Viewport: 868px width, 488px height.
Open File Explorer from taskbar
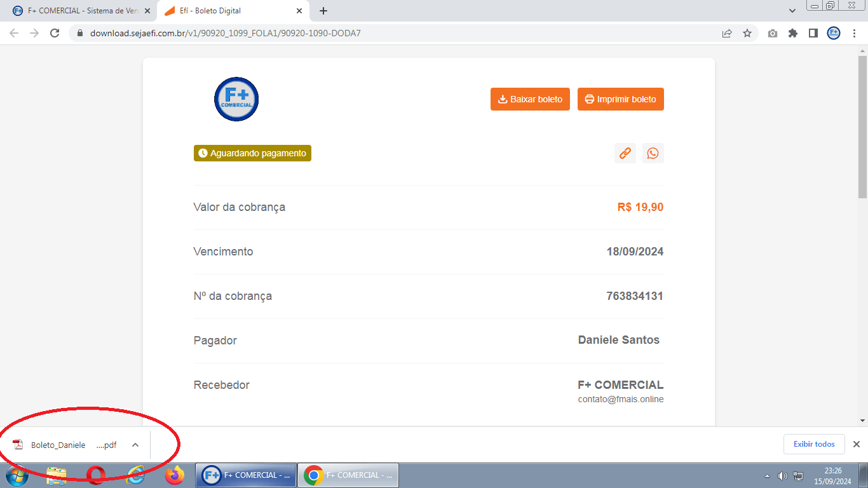coord(57,475)
